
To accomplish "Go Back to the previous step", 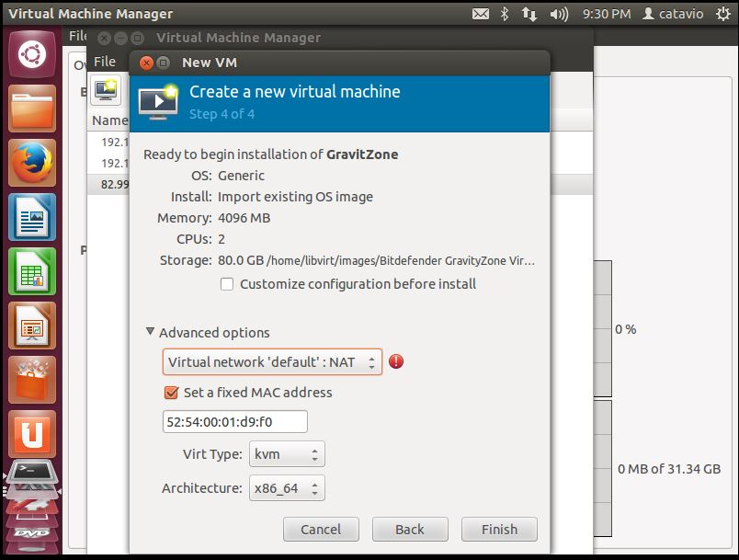I will pyautogui.click(x=409, y=529).
